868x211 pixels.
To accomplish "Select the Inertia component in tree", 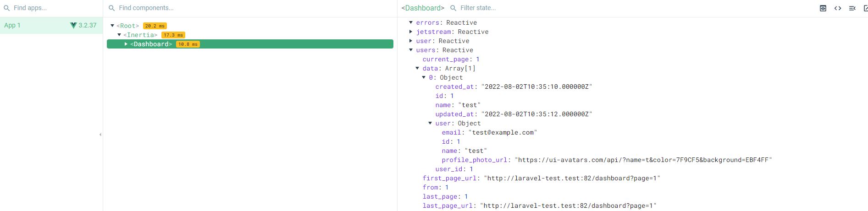I will point(140,35).
